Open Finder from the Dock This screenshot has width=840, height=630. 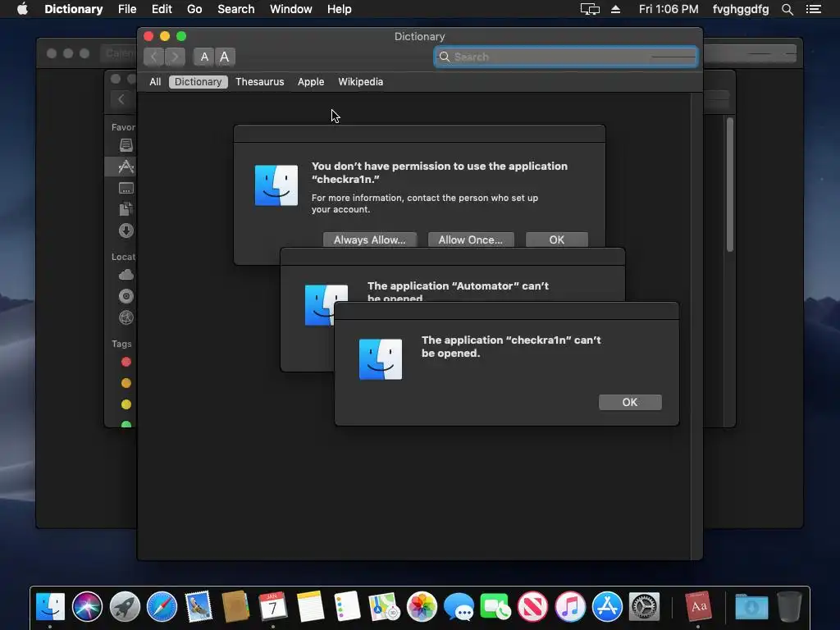click(50, 606)
